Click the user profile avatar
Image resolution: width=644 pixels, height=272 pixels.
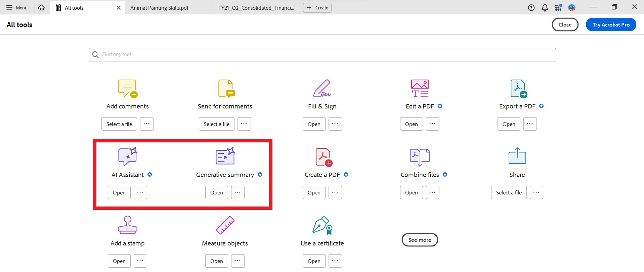(x=572, y=7)
